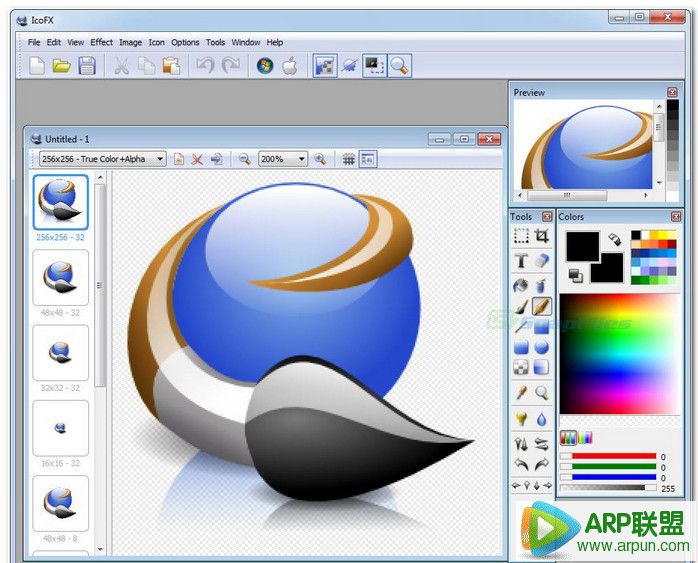This screenshot has height=563, width=698.
Task: Open the 256x256 True Color+Alpha dropdown
Action: pyautogui.click(x=102, y=159)
